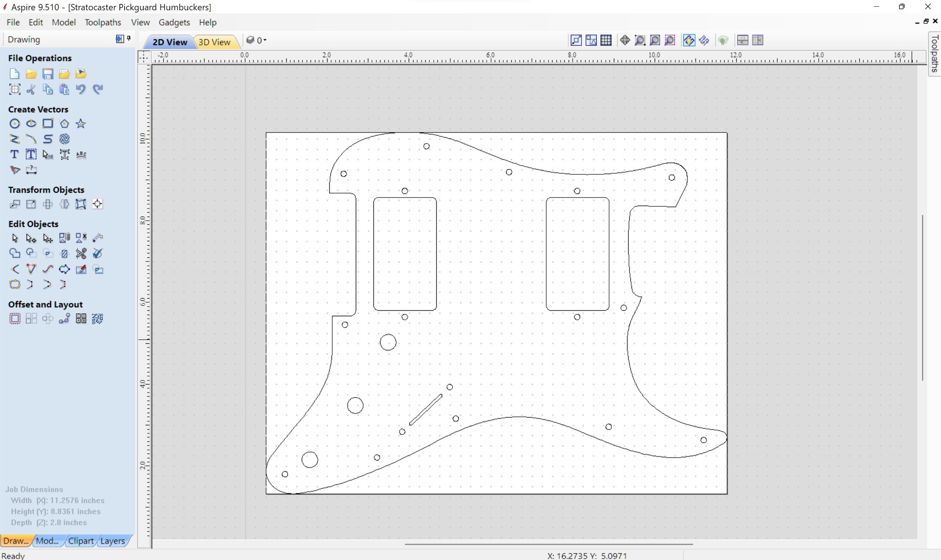Select the Draw Star tool
The height and width of the screenshot is (560, 941).
(80, 123)
